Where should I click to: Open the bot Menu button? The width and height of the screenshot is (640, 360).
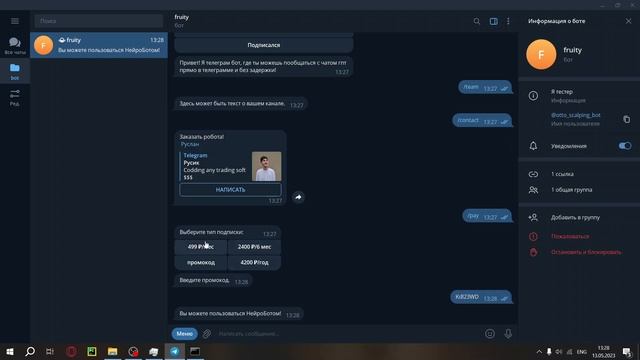184,333
